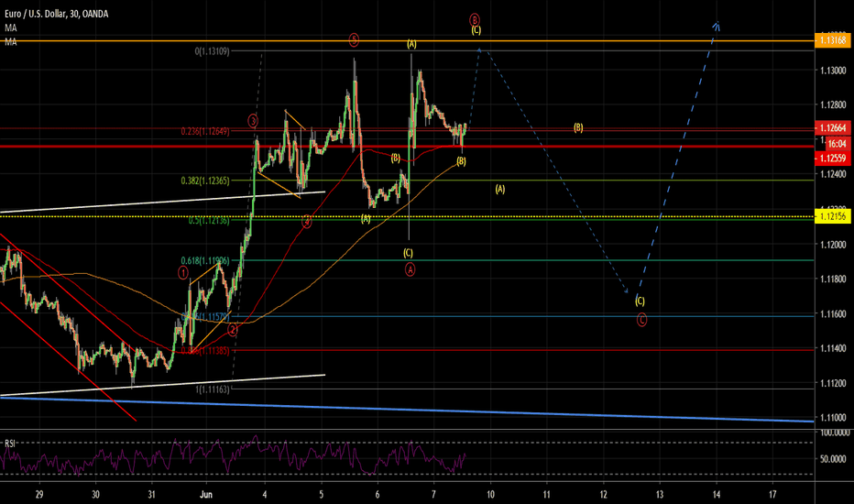Select the second MA indicator label beside the orange line
The image size is (854, 504).
coord(10,42)
